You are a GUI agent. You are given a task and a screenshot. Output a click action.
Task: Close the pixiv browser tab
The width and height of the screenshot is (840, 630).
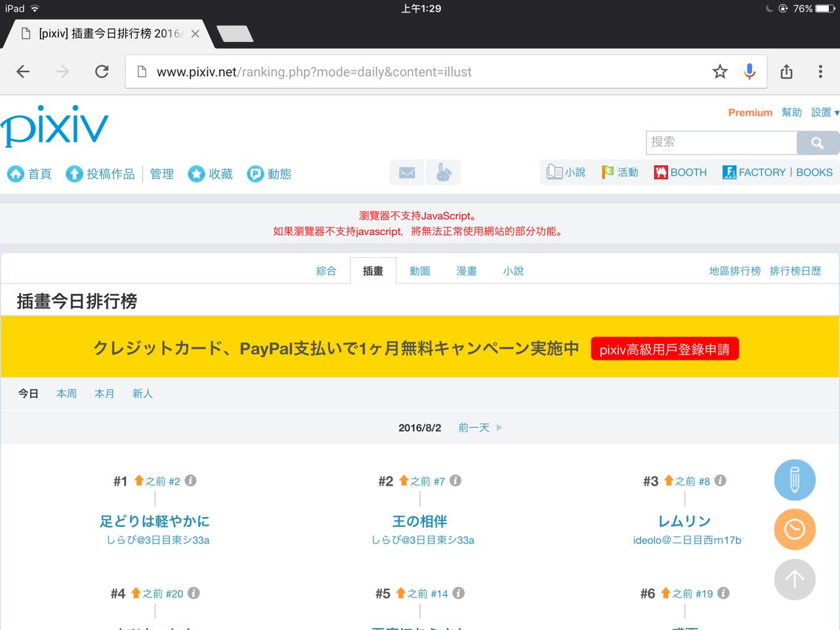[x=195, y=34]
